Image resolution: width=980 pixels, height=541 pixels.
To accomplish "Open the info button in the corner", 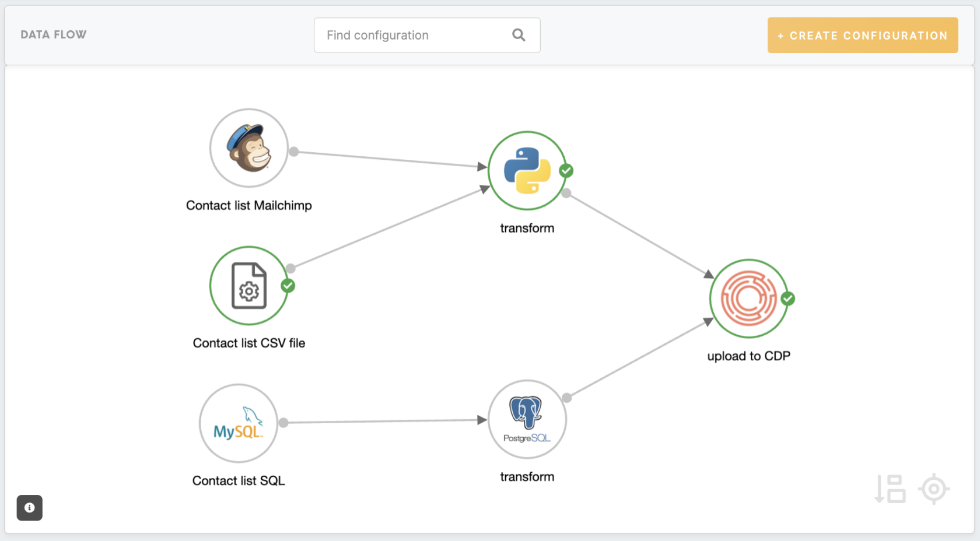I will pos(30,508).
